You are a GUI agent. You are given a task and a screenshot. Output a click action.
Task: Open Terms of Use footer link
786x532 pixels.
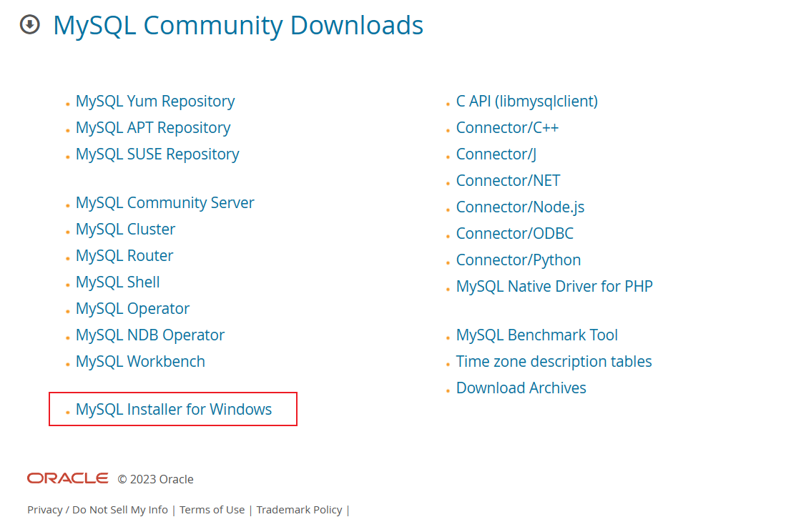pyautogui.click(x=212, y=510)
